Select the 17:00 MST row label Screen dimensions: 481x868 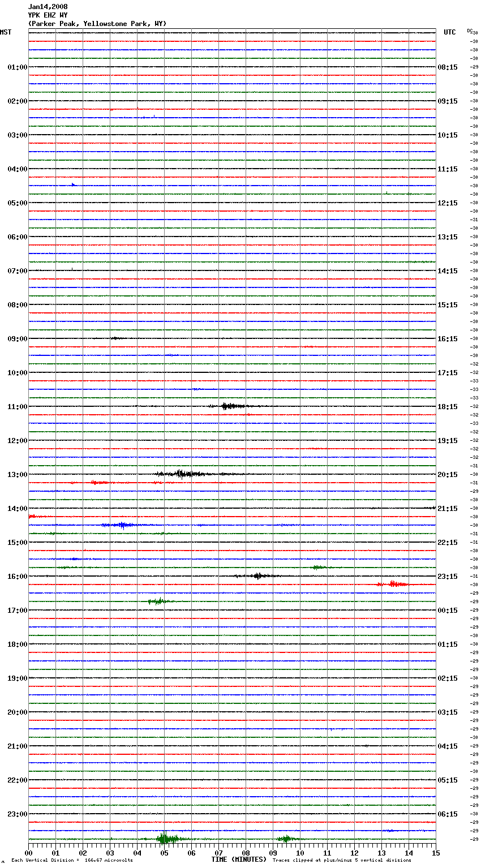point(18,611)
